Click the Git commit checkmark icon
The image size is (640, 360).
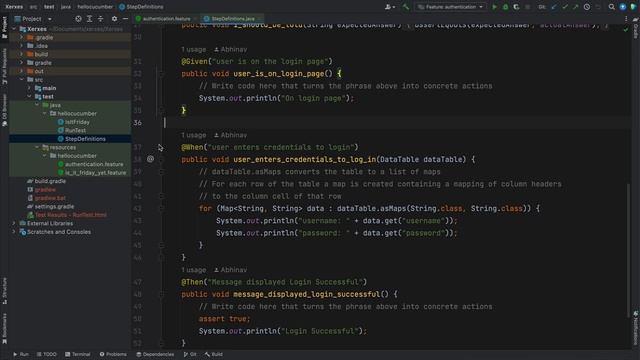[x=565, y=7]
